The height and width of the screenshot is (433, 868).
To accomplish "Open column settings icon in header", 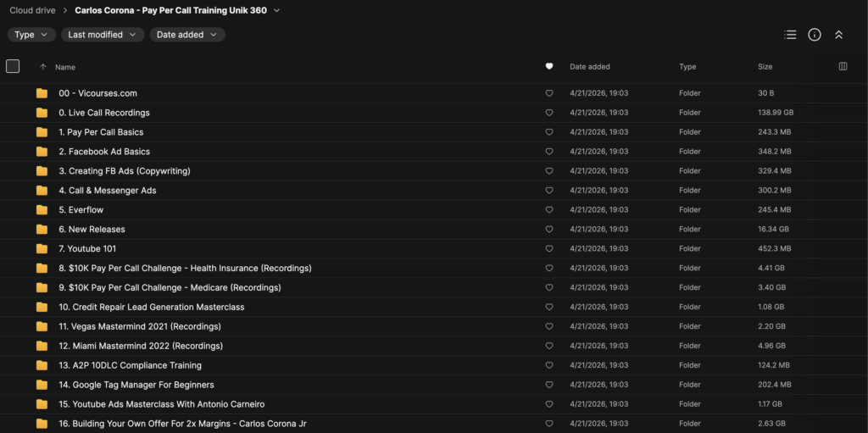I will click(843, 66).
